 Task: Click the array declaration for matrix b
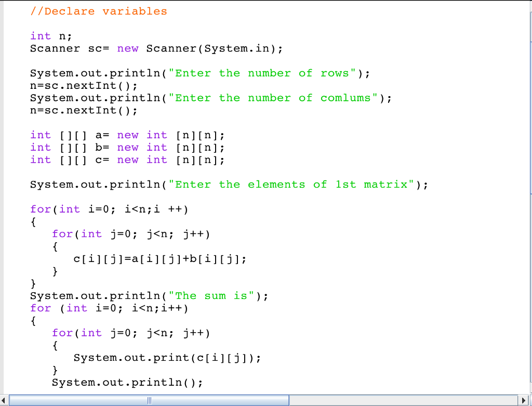coord(127,147)
